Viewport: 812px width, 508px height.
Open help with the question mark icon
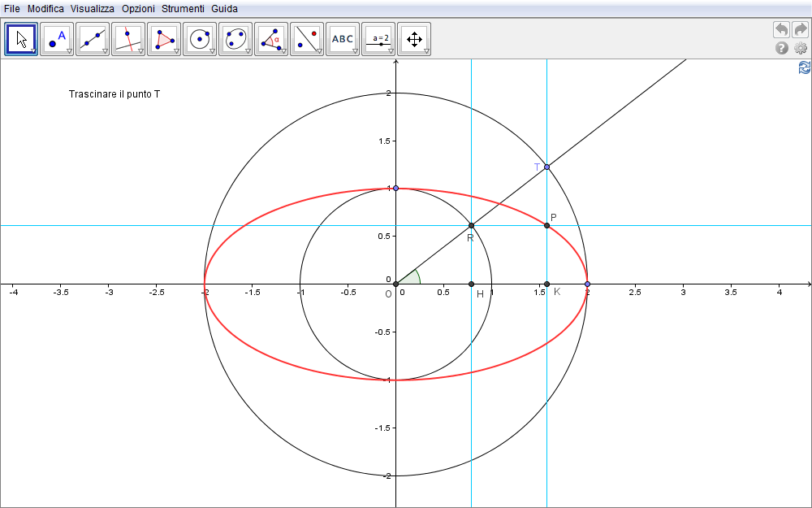(782, 49)
